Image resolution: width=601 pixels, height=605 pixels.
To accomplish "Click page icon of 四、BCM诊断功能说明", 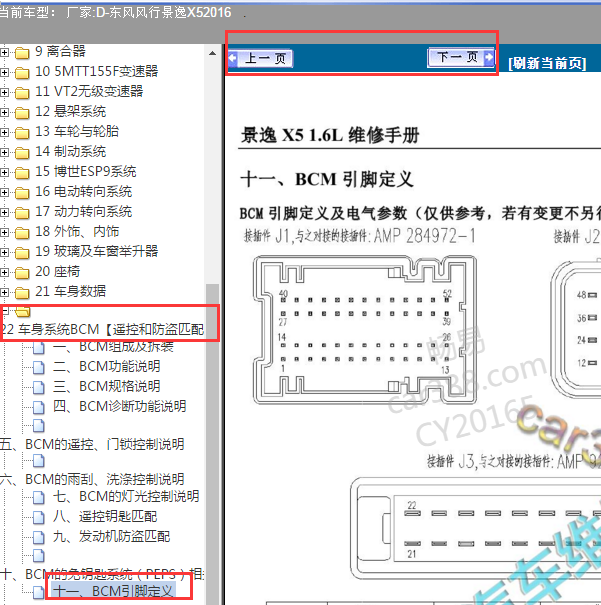I will click(x=39, y=407).
